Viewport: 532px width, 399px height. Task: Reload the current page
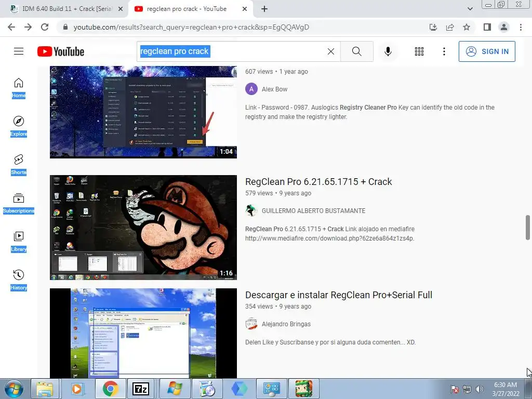[45, 27]
